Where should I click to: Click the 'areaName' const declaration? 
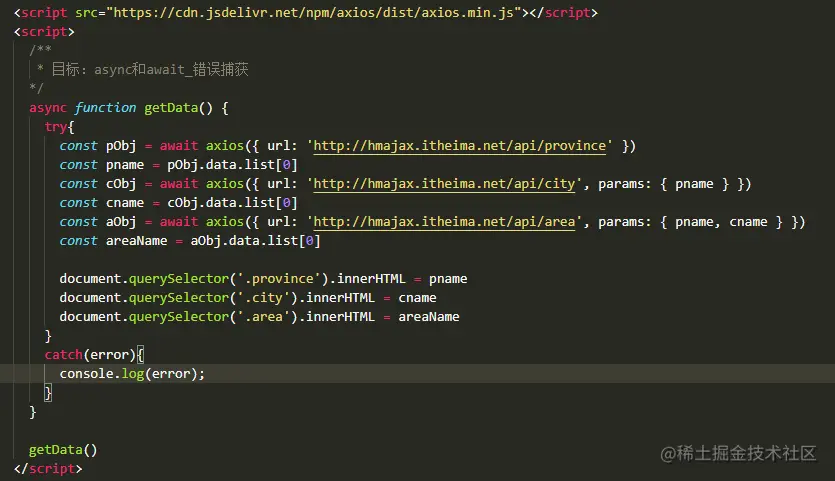click(136, 241)
